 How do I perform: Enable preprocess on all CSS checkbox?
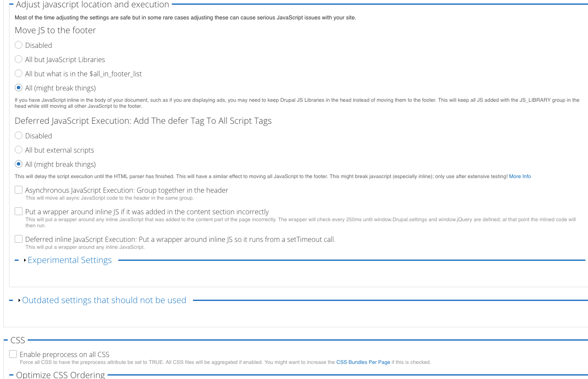pos(13,354)
